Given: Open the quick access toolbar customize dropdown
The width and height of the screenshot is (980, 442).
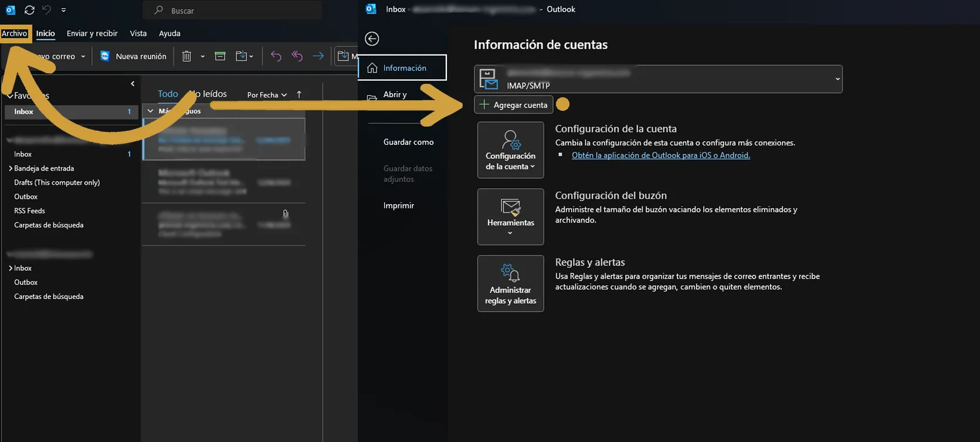Looking at the screenshot, I should click(63, 10).
